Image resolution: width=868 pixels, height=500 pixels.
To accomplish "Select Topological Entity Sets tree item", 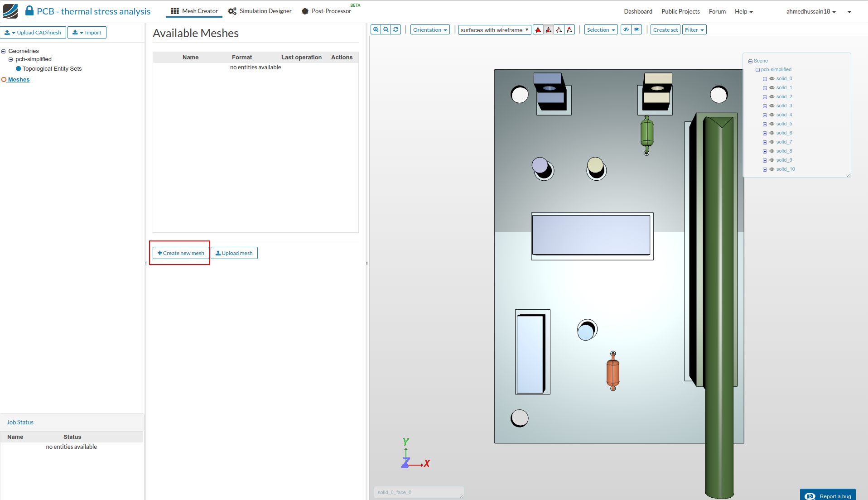I will coord(52,69).
